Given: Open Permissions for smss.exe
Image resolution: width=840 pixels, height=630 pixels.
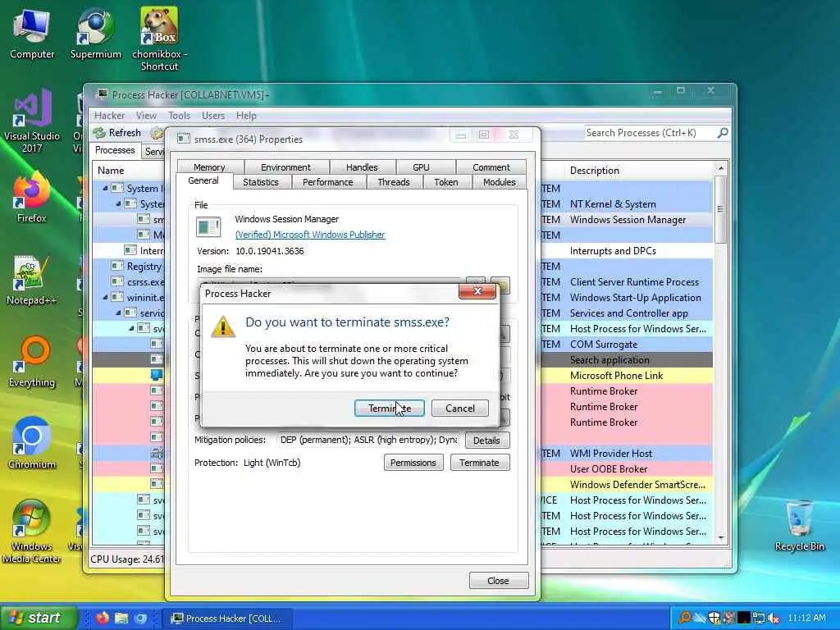Looking at the screenshot, I should 413,463.
